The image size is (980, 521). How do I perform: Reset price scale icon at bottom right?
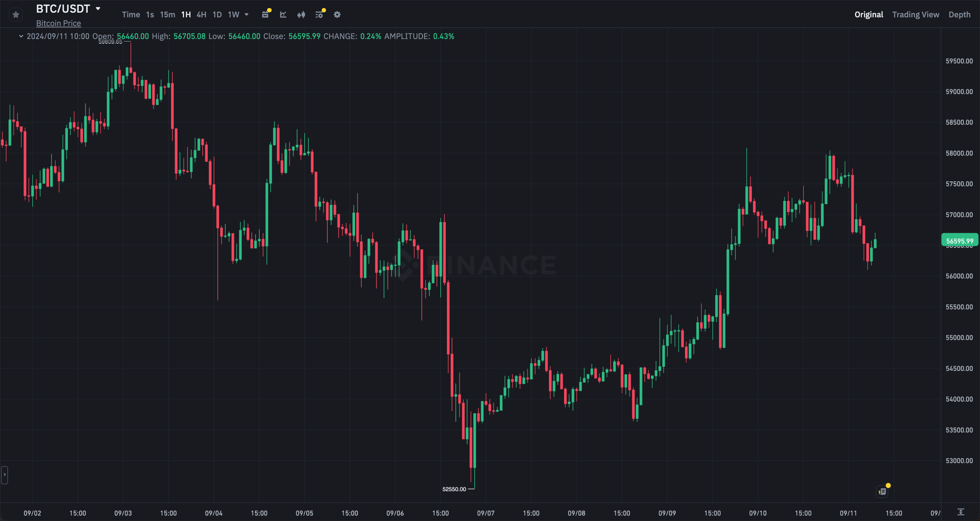(x=961, y=512)
